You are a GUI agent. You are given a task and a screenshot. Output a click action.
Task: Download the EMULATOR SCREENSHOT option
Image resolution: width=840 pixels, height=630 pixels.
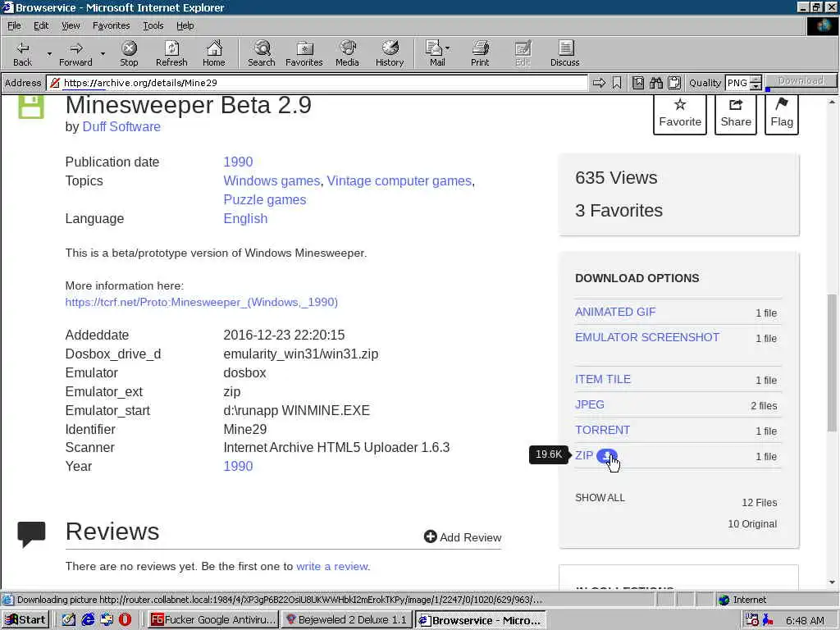pyautogui.click(x=647, y=337)
